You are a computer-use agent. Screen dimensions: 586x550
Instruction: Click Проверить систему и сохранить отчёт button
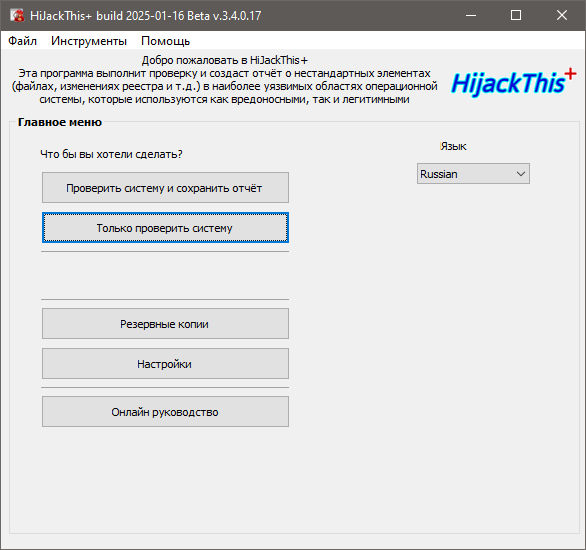pyautogui.click(x=165, y=188)
